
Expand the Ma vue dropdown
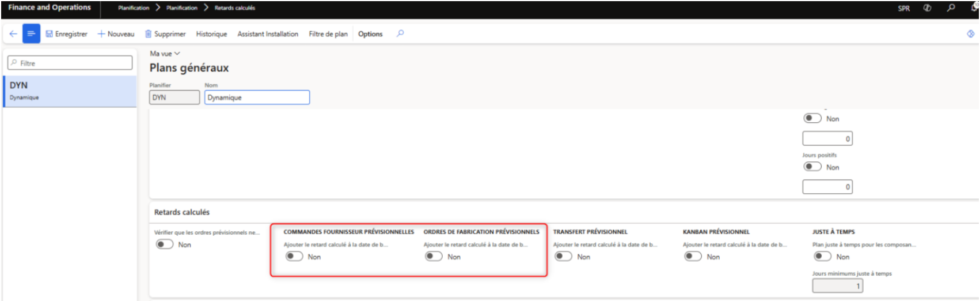(165, 54)
